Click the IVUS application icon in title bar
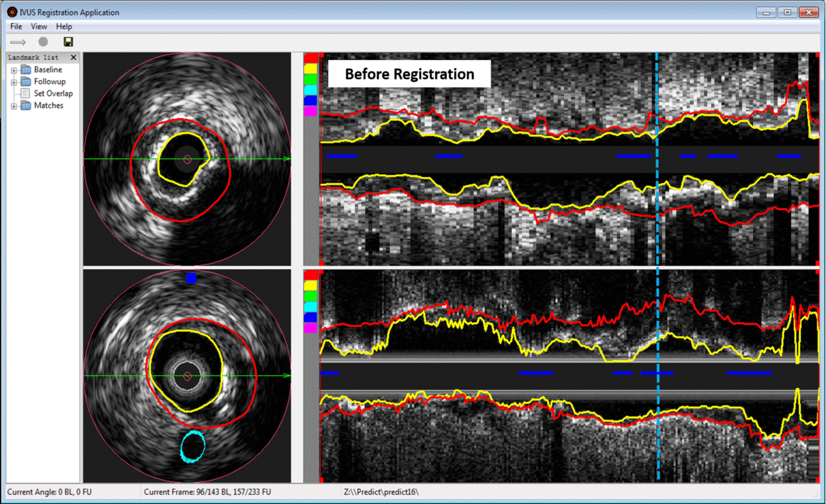The image size is (826, 504). [12, 12]
